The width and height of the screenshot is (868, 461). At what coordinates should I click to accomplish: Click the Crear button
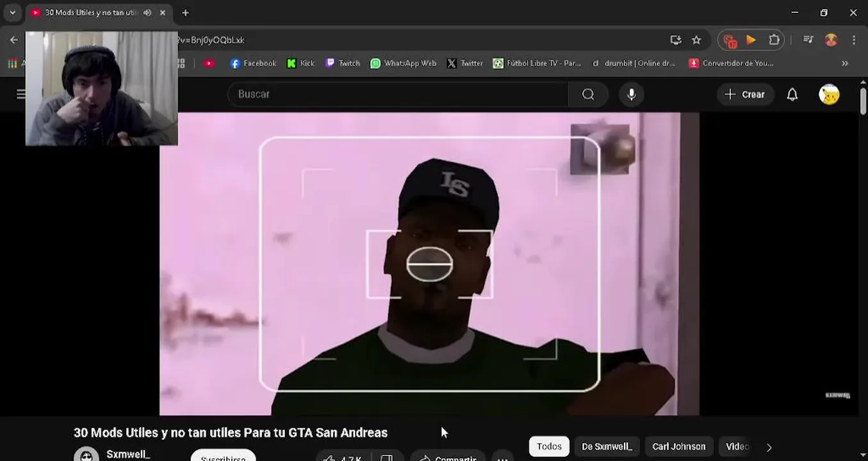[x=745, y=94]
